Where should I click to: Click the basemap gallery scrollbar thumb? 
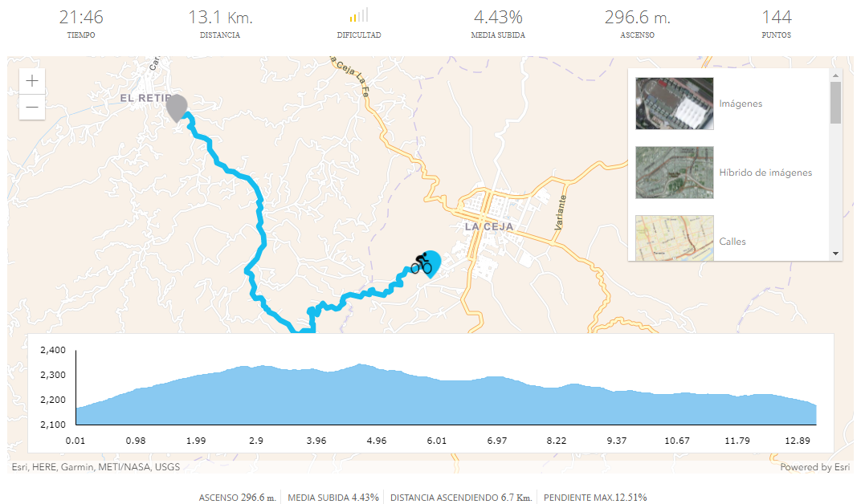click(836, 103)
